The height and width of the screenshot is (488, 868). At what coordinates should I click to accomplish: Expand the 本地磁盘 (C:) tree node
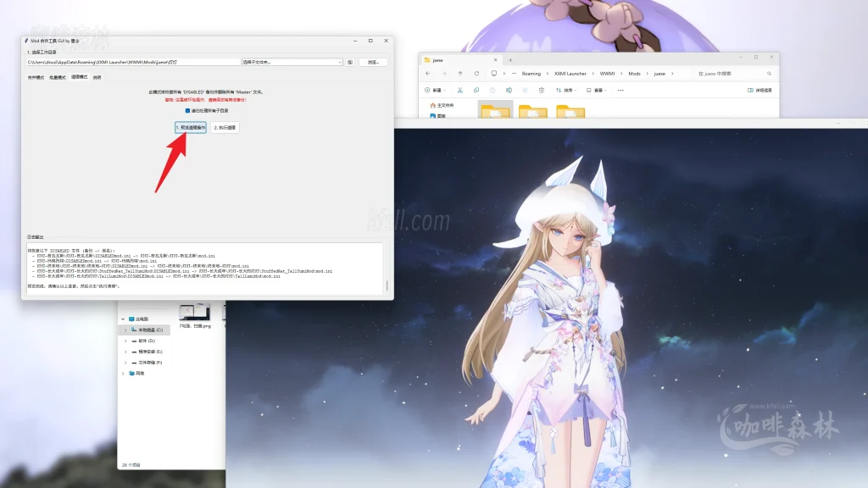(x=125, y=330)
